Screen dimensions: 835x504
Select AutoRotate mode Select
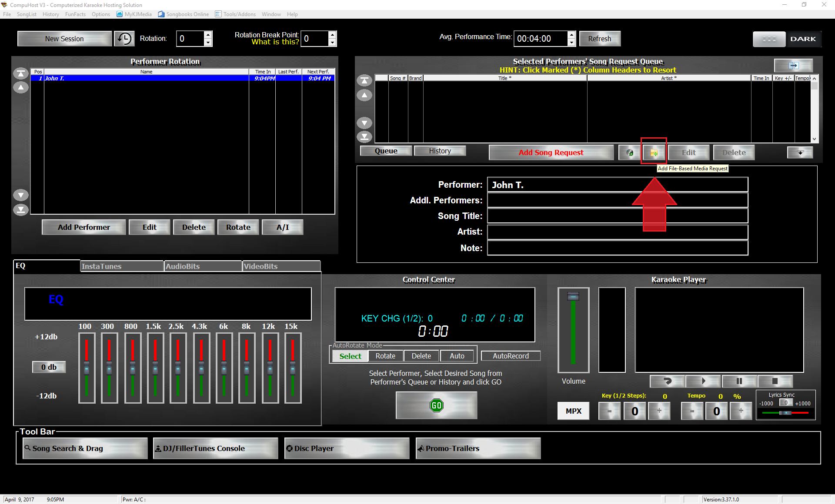pyautogui.click(x=350, y=356)
